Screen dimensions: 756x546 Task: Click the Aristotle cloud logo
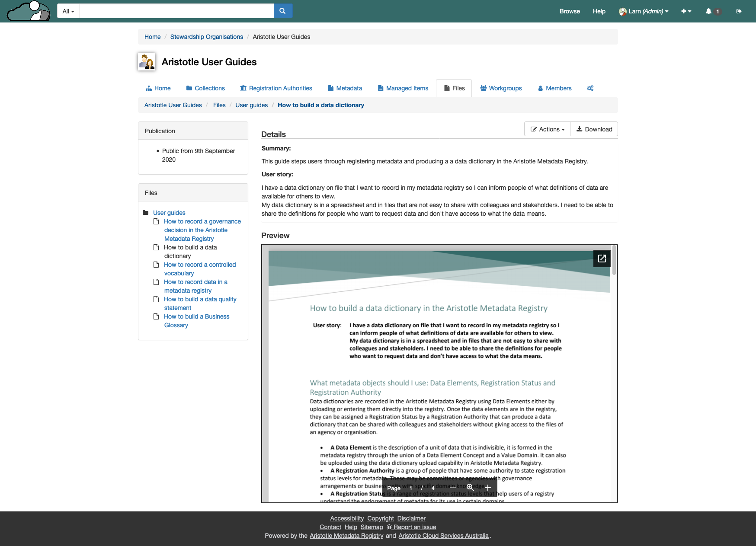point(29,11)
